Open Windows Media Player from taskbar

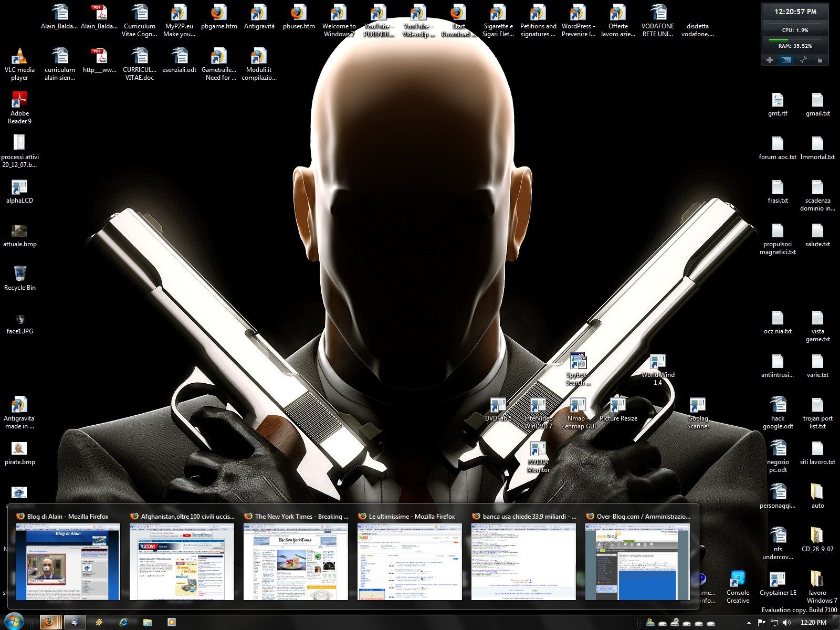coord(172,622)
